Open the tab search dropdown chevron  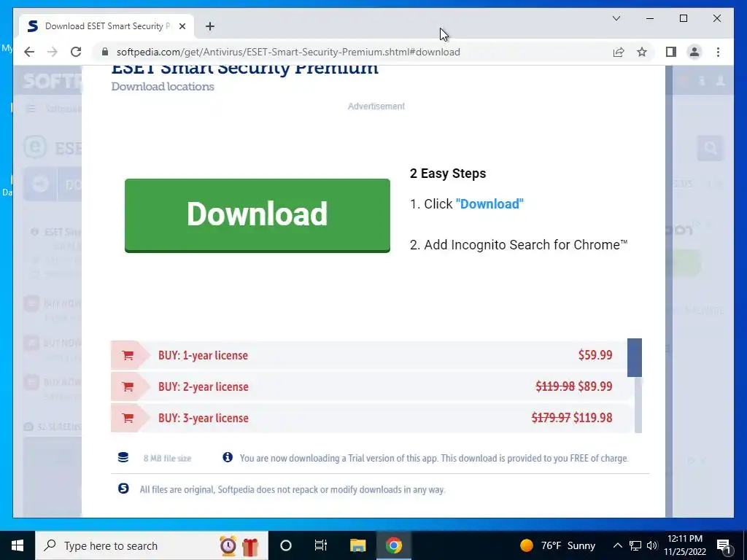616,18
